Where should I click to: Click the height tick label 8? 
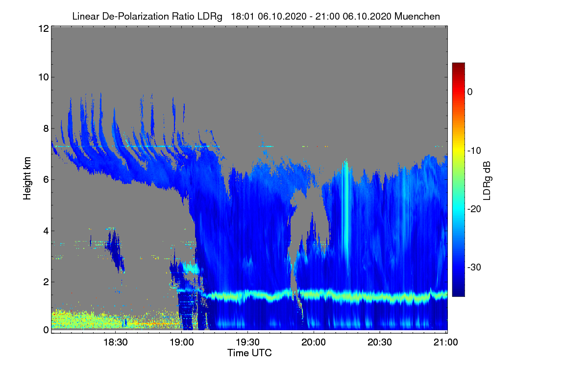pyautogui.click(x=45, y=128)
